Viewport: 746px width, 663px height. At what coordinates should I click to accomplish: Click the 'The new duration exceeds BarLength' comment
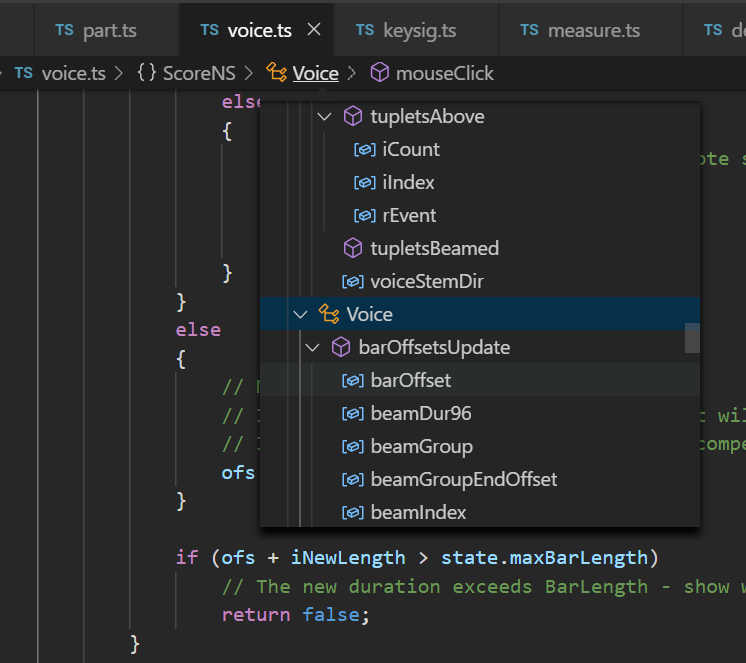(452, 586)
